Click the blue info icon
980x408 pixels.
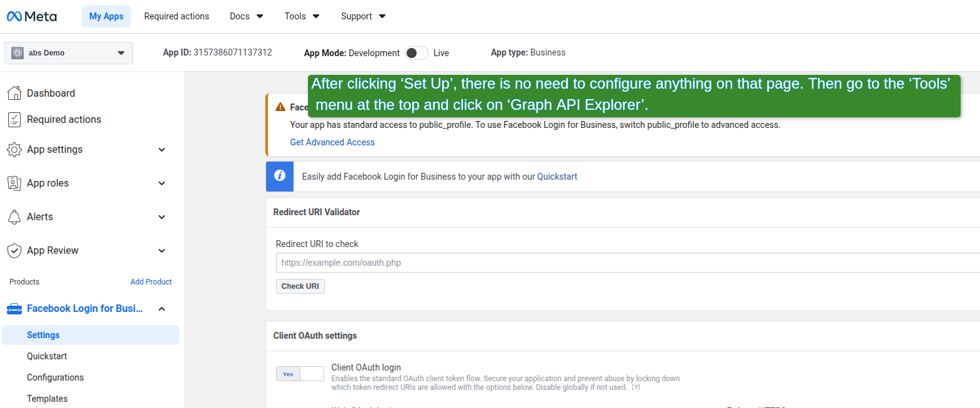tap(280, 176)
